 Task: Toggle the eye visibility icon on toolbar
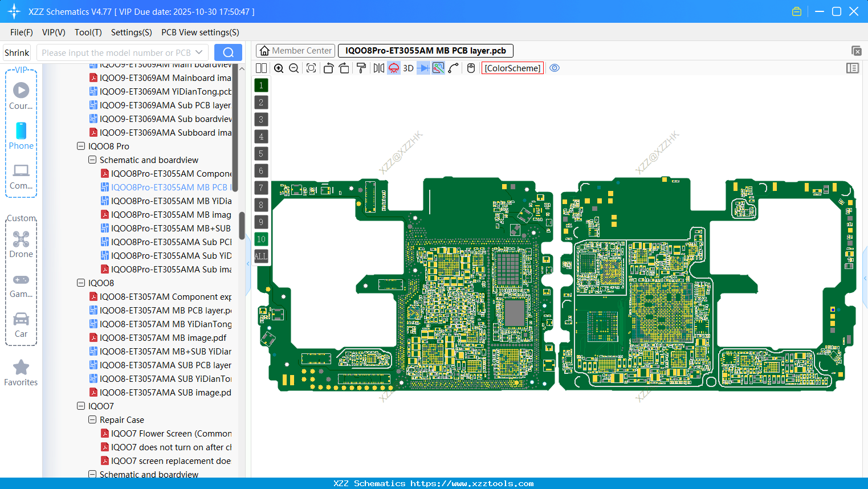click(555, 68)
